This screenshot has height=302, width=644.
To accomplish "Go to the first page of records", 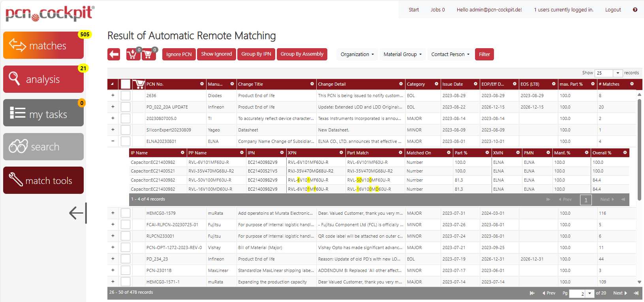I will coord(532,293).
